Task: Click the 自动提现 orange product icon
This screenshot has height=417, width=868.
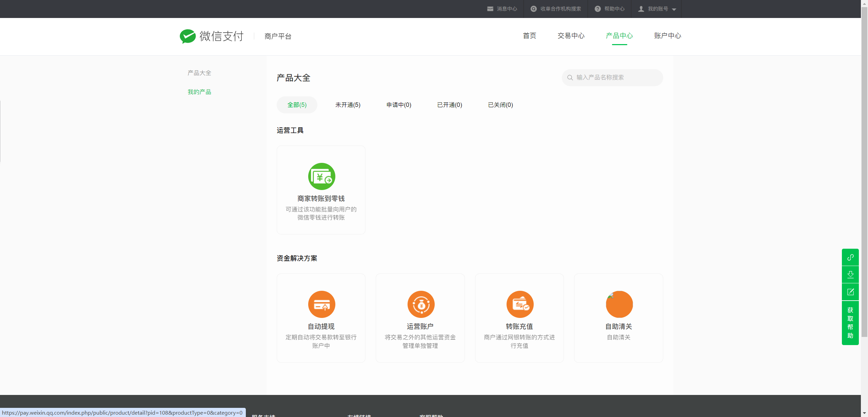Action: click(x=321, y=304)
